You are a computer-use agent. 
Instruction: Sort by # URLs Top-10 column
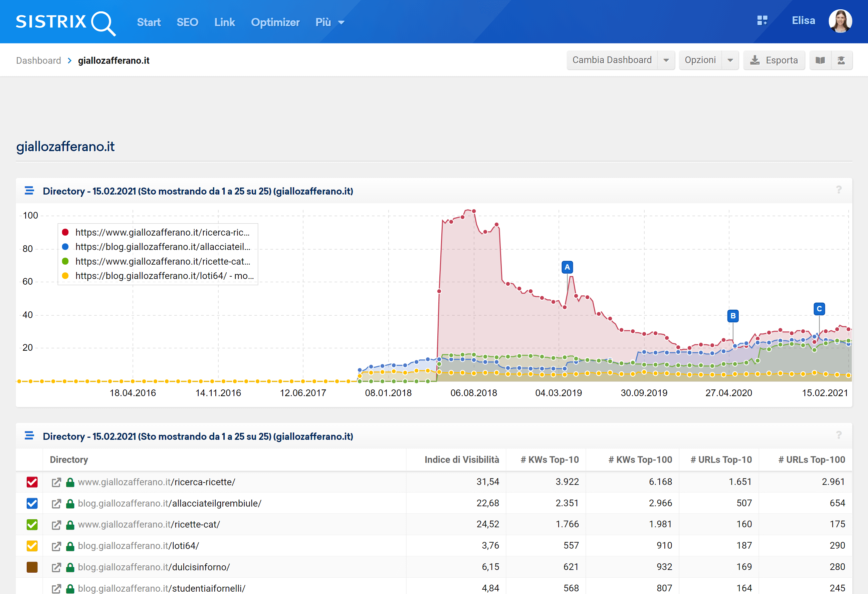coord(721,460)
